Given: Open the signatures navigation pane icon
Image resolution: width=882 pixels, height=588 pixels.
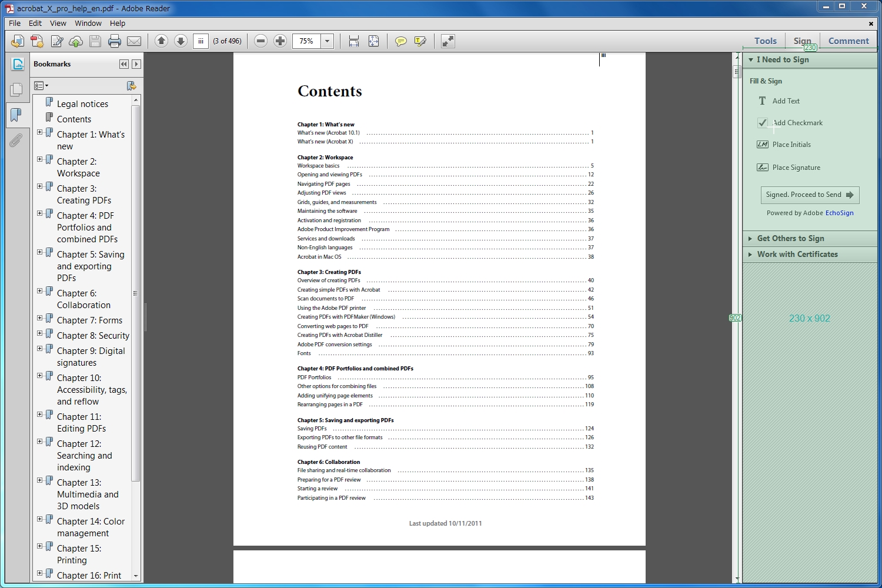Looking at the screenshot, I should [x=18, y=64].
